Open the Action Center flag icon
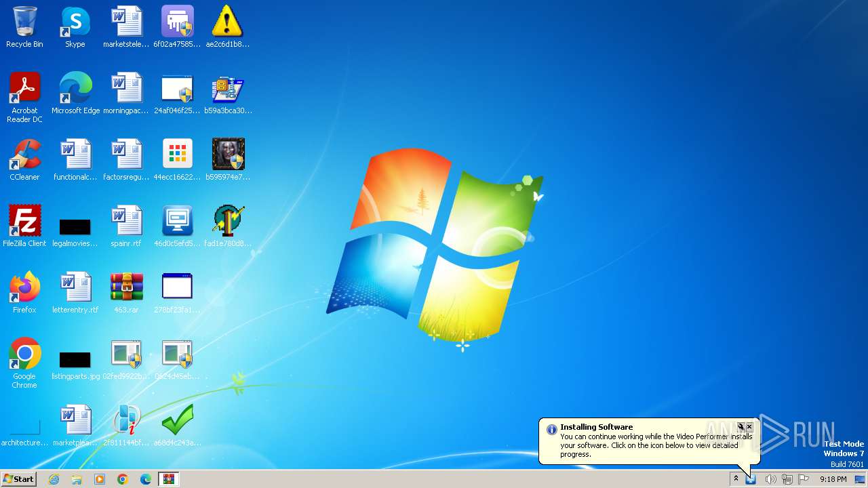The height and width of the screenshot is (488, 868). point(804,479)
